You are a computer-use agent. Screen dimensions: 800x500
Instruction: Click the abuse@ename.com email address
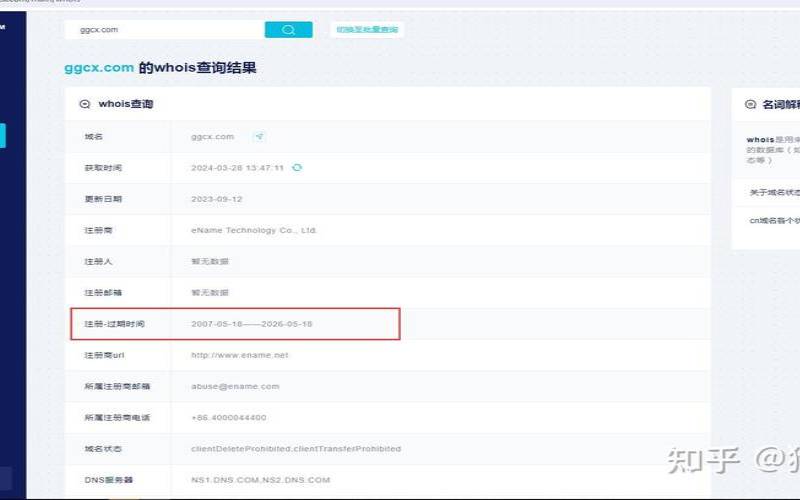[x=235, y=386]
